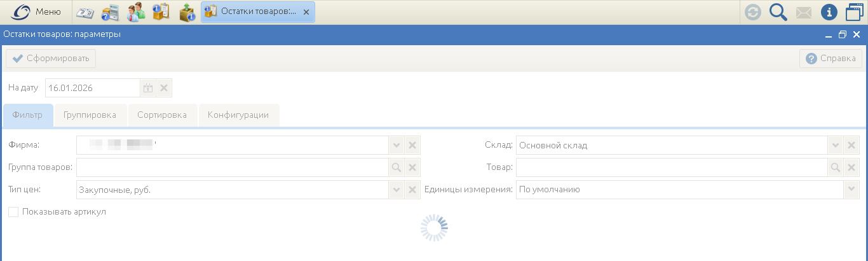Close the Остатки товаров tab
This screenshot has height=261, width=868.
306,12
